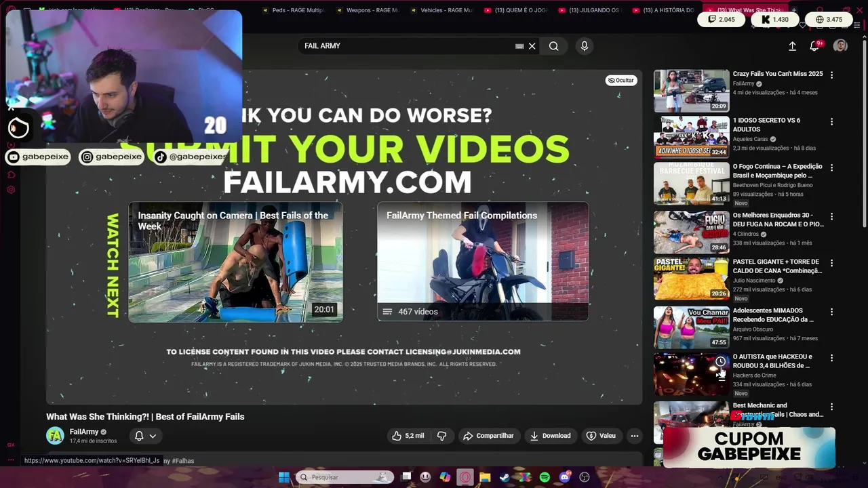Click the taskbar Pesquisar search box
Image resolution: width=868 pixels, height=488 pixels.
click(x=346, y=477)
